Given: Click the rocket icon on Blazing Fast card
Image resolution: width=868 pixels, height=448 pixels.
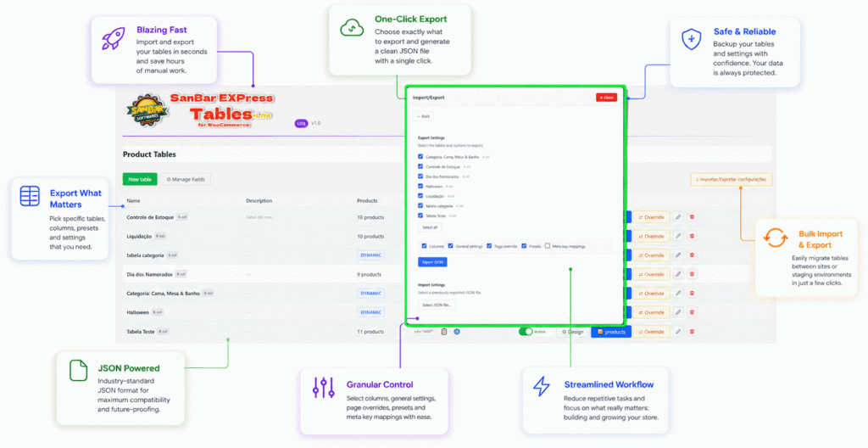Looking at the screenshot, I should pos(114,38).
